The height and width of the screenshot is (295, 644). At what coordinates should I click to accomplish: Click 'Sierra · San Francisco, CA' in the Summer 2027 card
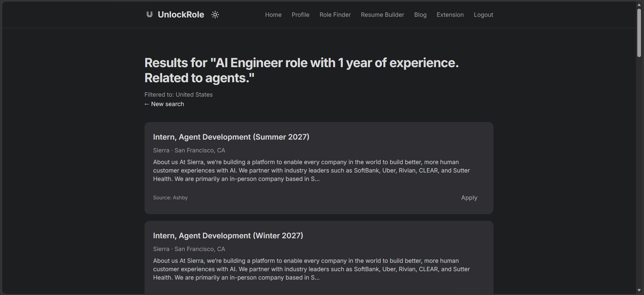[189, 150]
